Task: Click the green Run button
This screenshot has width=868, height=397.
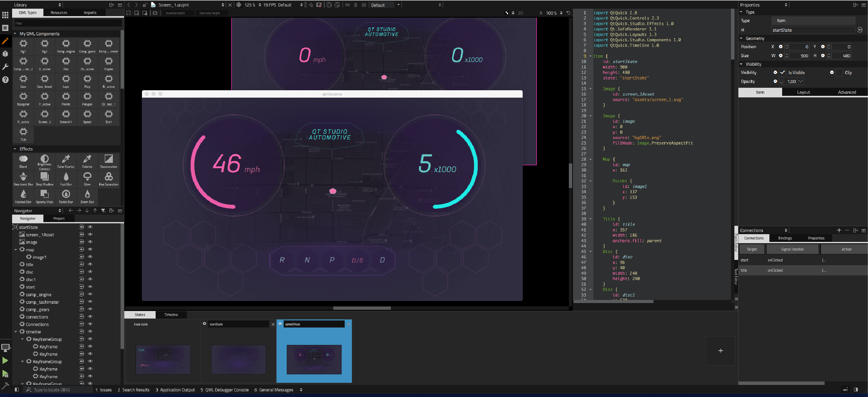Action: click(x=5, y=361)
